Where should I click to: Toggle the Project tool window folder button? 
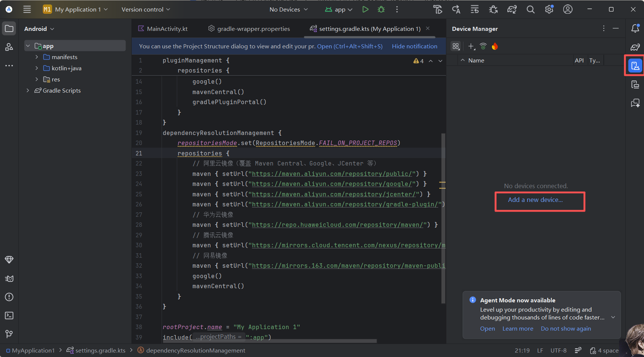9,29
